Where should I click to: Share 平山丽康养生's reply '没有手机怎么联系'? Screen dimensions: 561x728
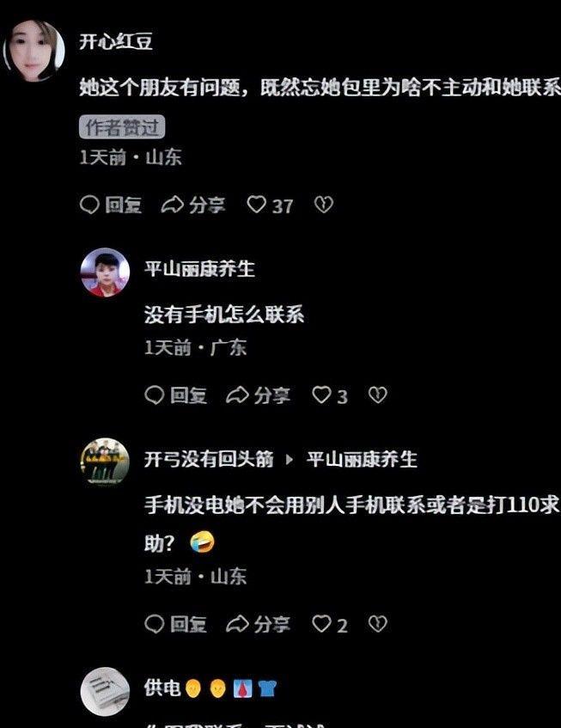click(237, 395)
